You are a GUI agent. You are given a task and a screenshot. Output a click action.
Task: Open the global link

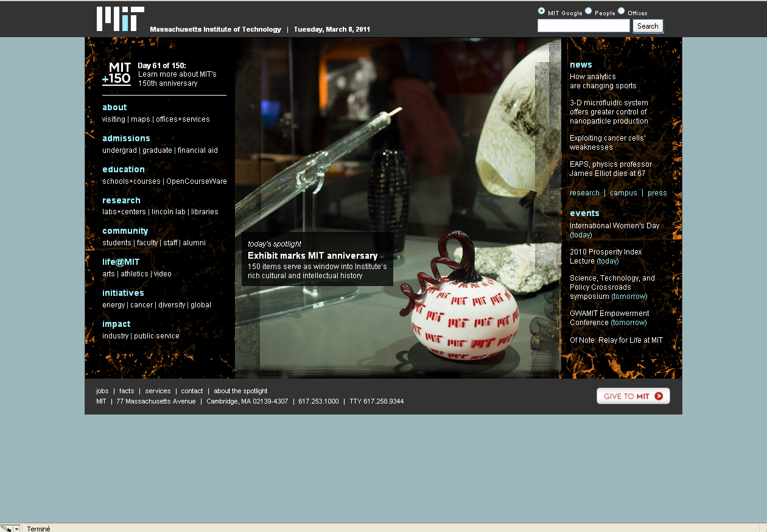(201, 305)
